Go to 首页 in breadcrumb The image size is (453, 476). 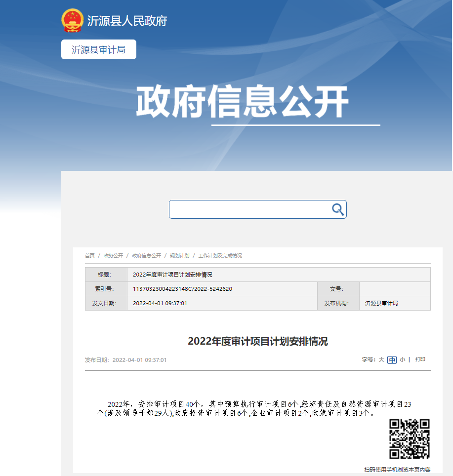(x=89, y=256)
